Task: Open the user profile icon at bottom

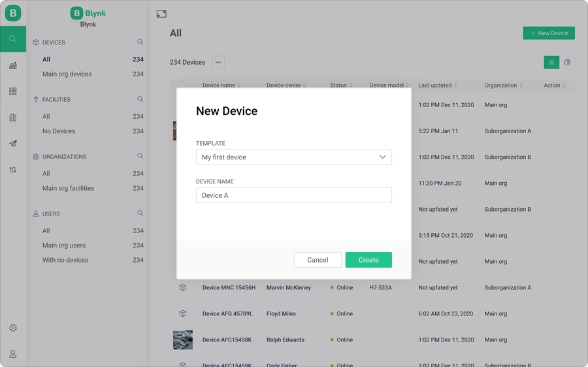Action: click(x=13, y=354)
